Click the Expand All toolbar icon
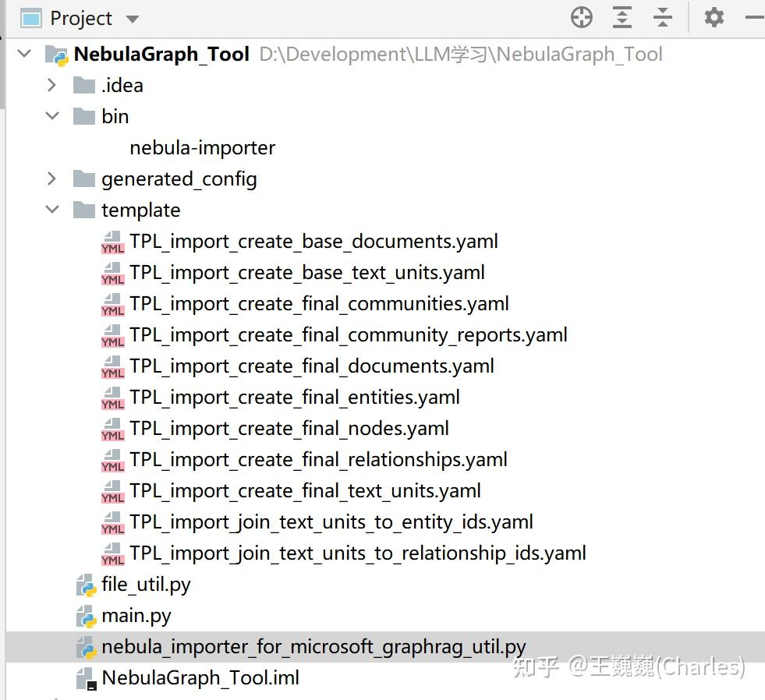The image size is (765, 700). point(622,16)
